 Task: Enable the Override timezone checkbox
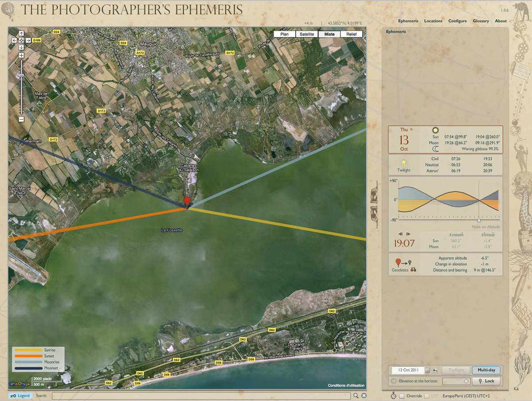pyautogui.click(x=402, y=396)
